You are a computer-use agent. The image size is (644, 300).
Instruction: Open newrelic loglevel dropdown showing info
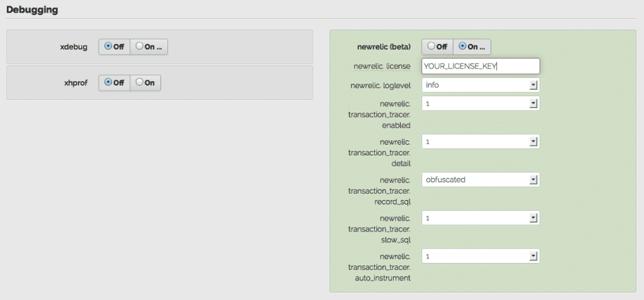point(480,85)
